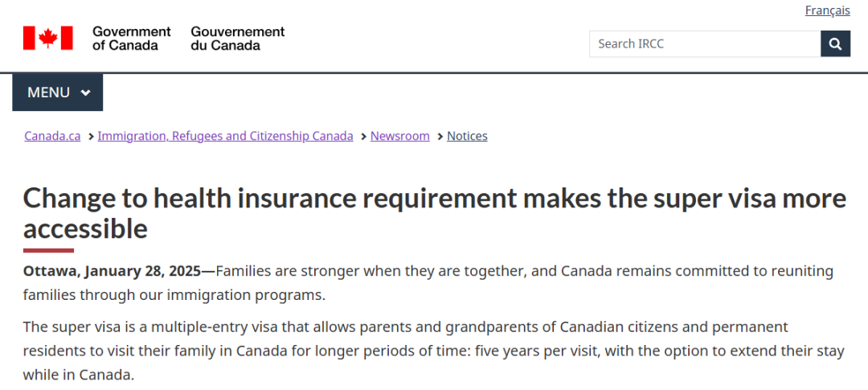Open the MENU navigation button

[58, 92]
